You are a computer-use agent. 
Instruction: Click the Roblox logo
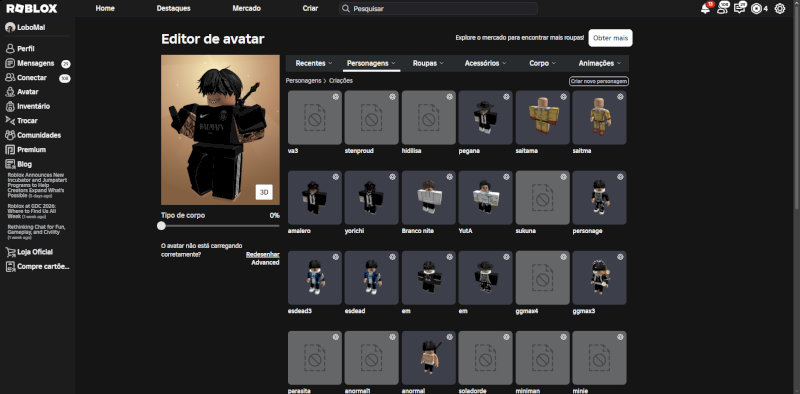(x=32, y=9)
